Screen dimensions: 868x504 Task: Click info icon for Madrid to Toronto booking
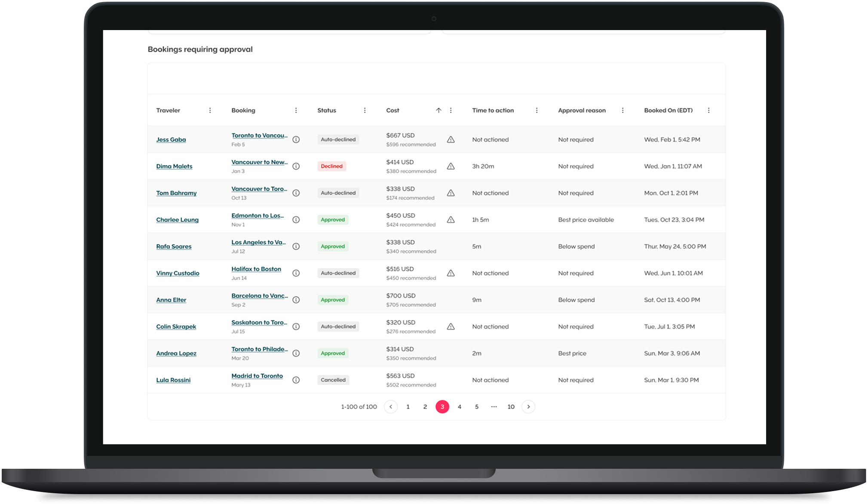296,380
